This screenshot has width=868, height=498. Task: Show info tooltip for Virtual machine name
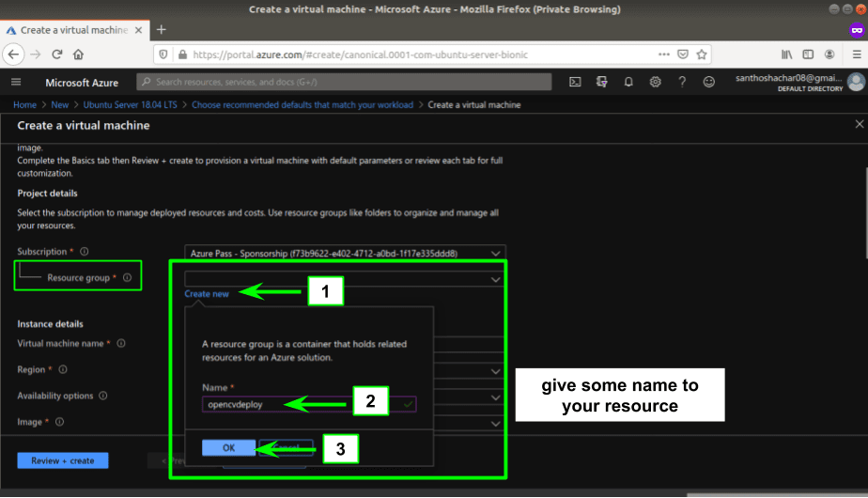tap(120, 344)
